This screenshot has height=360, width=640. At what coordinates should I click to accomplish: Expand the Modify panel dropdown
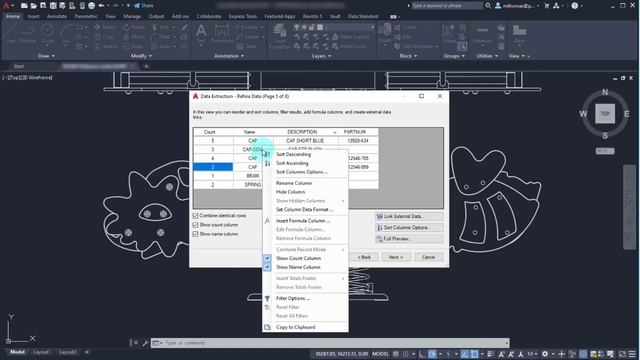click(x=141, y=56)
